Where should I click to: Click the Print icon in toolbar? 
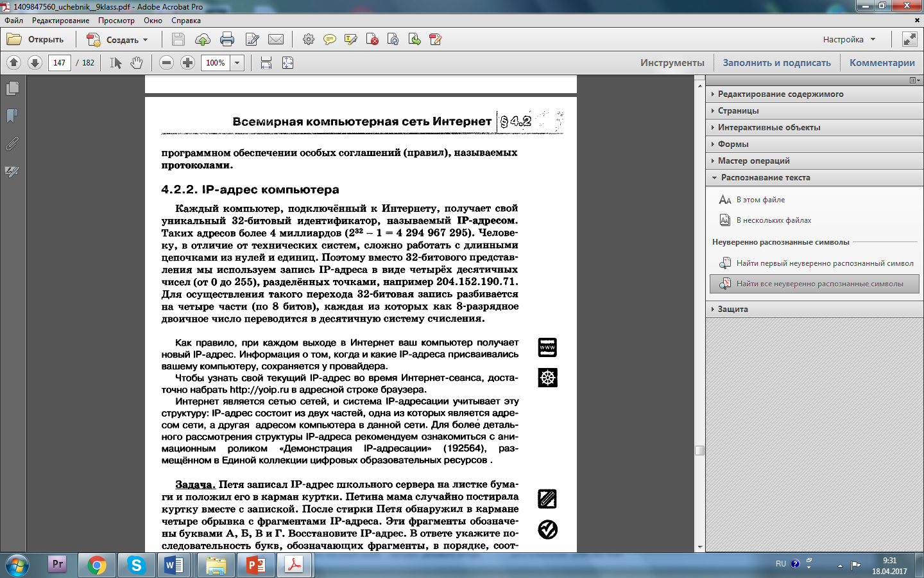pyautogui.click(x=227, y=40)
